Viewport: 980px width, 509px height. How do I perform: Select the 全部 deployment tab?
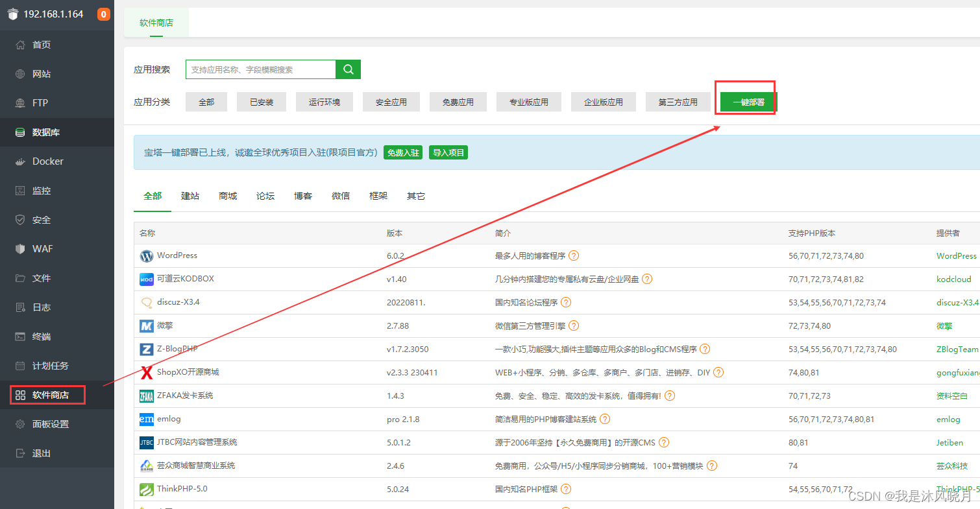pyautogui.click(x=153, y=196)
